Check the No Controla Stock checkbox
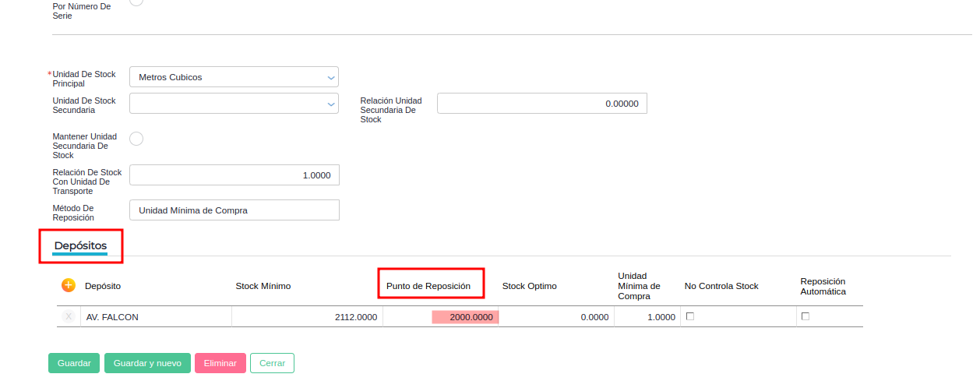The width and height of the screenshot is (980, 388). [x=689, y=316]
